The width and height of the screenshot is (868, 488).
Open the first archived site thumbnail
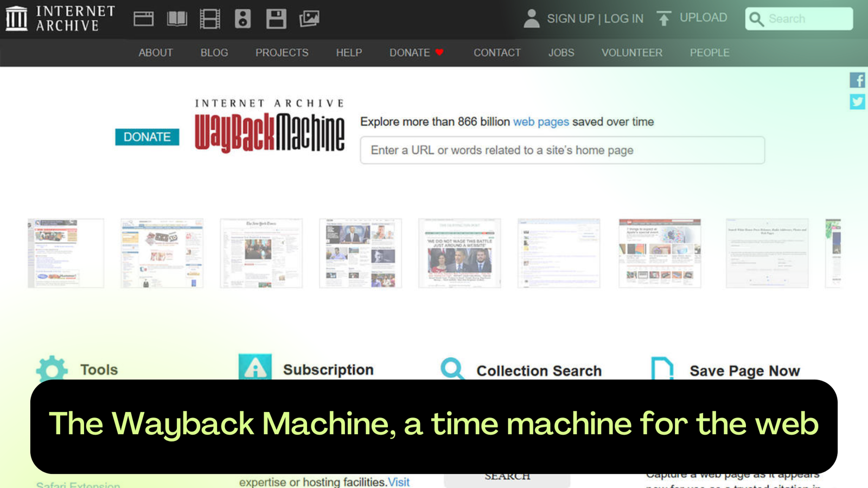click(x=66, y=253)
